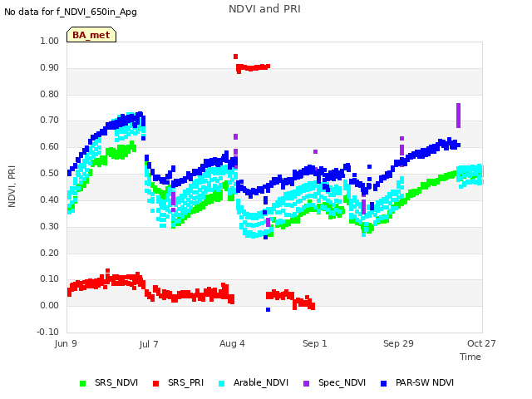Click the purple Spec_NDVI legend swatch
Viewport: 532px width, 399px height.
pos(306,383)
